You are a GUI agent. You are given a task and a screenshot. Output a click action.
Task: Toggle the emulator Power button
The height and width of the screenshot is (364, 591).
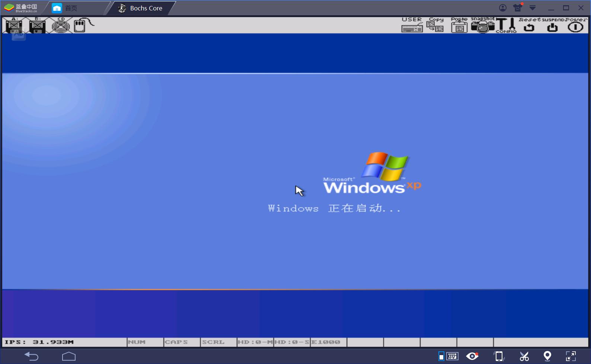(575, 25)
